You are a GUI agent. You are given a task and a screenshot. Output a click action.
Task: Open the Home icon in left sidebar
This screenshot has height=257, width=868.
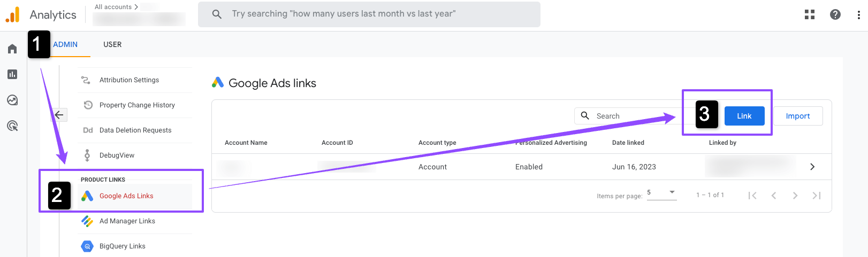12,49
